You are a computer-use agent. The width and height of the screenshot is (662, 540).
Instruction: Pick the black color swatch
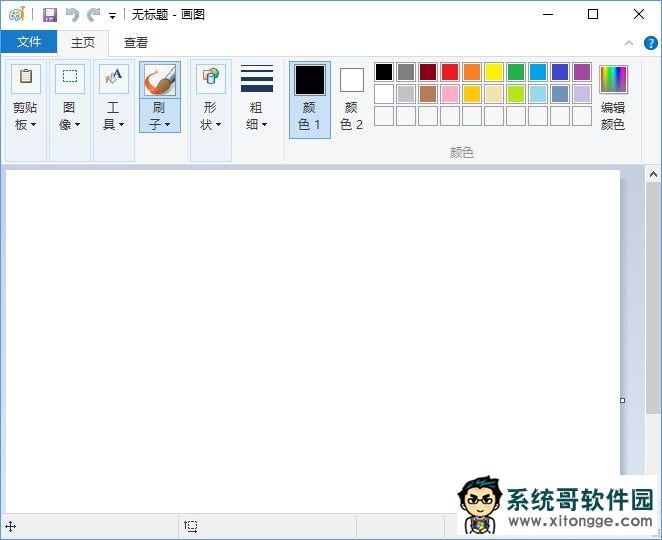coord(384,72)
